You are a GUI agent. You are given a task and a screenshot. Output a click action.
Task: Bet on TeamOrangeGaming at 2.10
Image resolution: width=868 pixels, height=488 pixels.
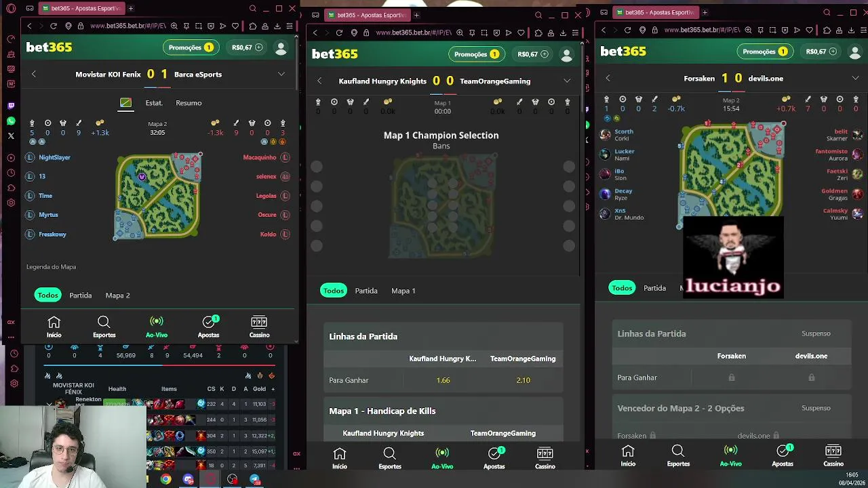(x=523, y=380)
